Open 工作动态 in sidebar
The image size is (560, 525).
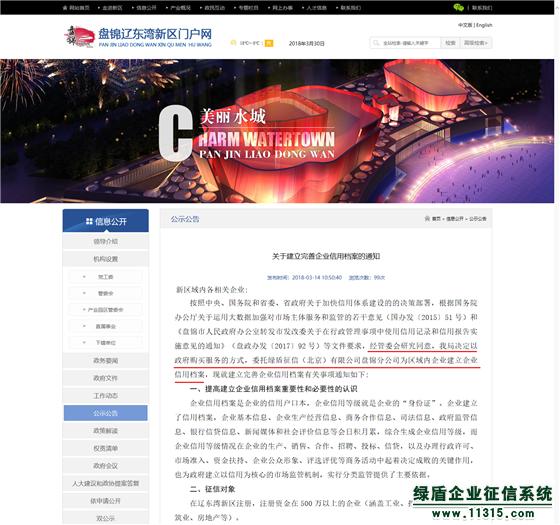pyautogui.click(x=106, y=396)
